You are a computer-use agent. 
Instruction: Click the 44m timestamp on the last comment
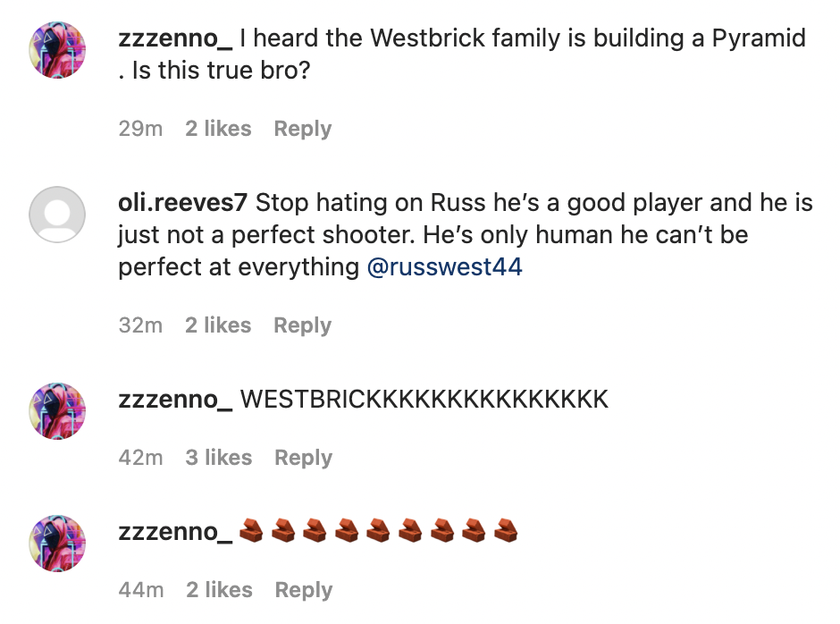pos(141,590)
